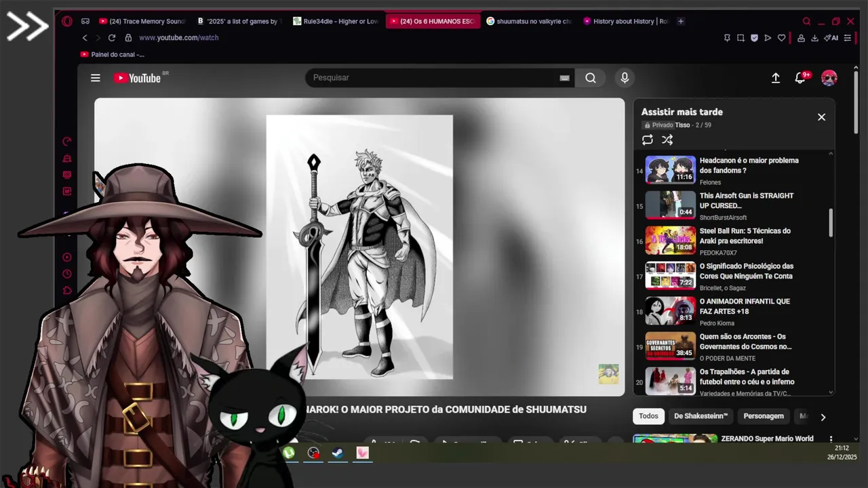Screen dimensions: 868x488
Task: Switch to the shuumatsu no valkyrie Google tab
Action: click(x=530, y=21)
